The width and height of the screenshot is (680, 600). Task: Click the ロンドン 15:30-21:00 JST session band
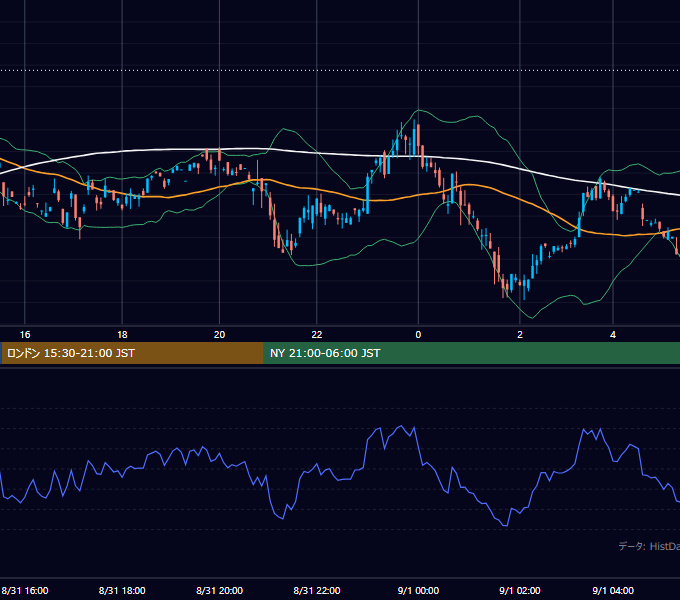132,353
